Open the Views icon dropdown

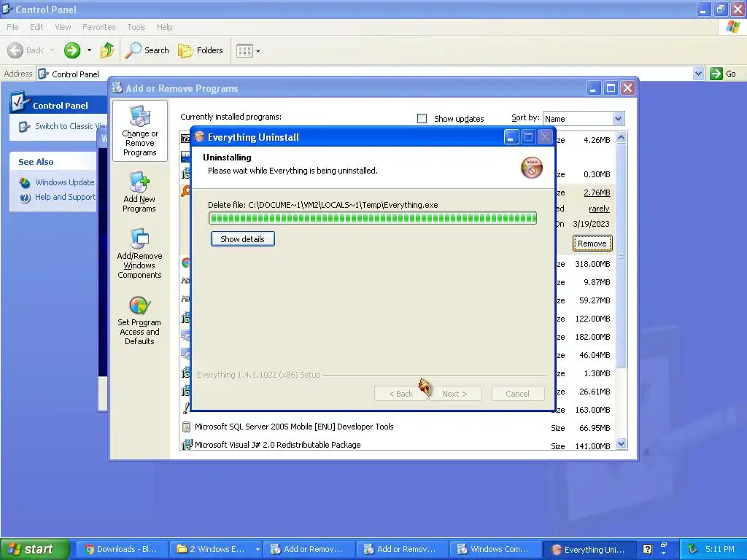248,50
